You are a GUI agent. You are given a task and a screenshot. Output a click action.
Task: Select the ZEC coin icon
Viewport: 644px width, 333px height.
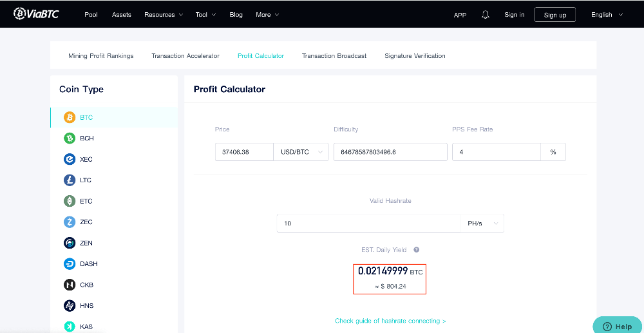click(70, 222)
